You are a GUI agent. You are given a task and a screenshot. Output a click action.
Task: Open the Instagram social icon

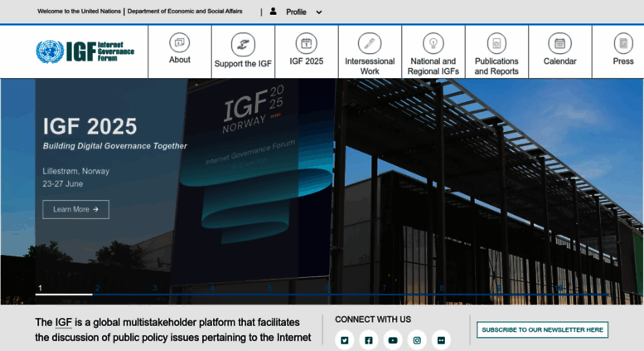417,340
